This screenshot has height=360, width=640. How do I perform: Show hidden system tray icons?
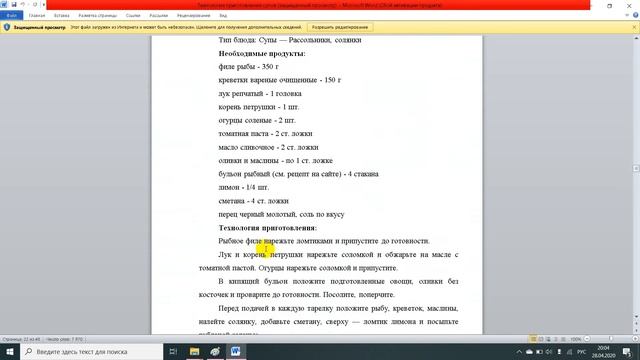(519, 352)
